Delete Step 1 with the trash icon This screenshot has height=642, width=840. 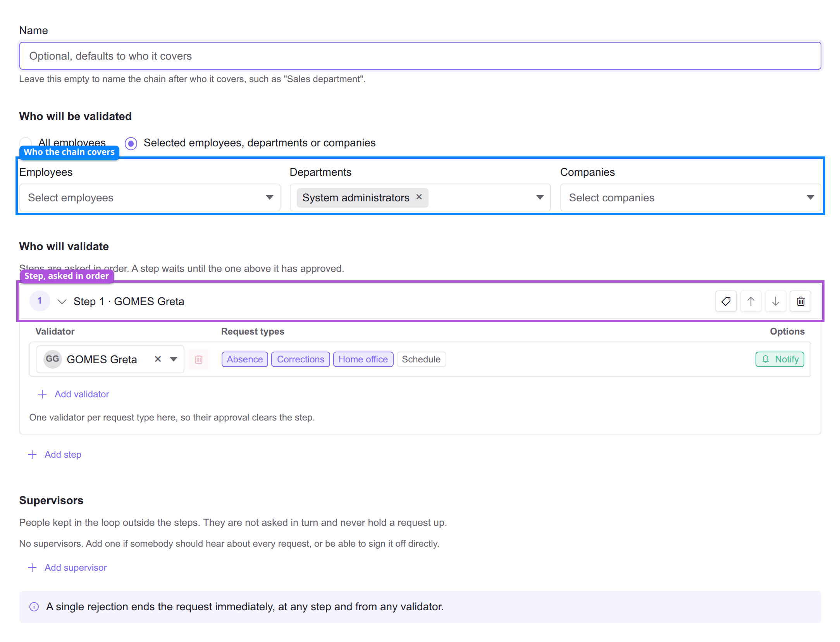[800, 301]
